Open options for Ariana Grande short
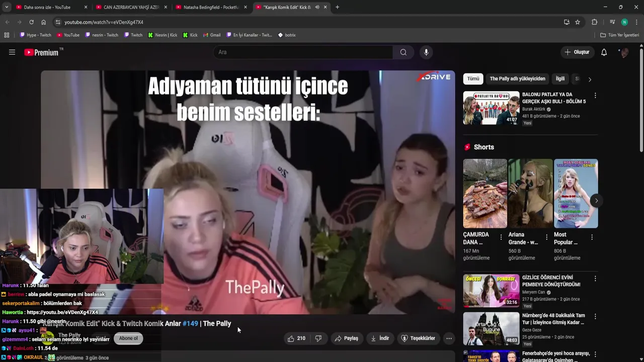The image size is (644, 362). 546,237
